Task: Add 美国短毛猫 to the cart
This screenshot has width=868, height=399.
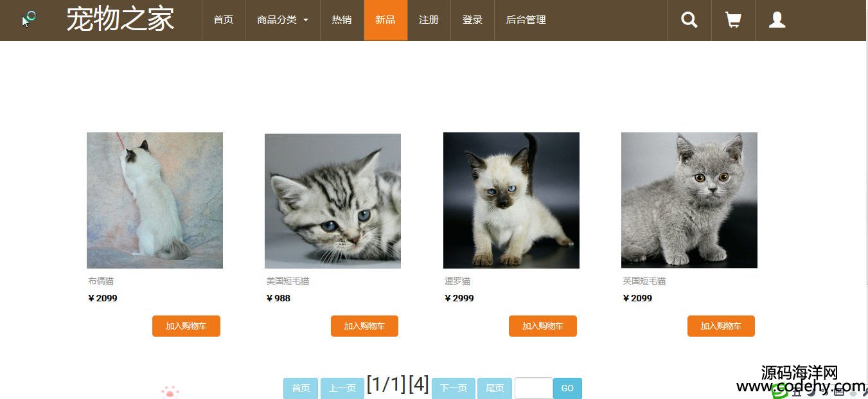Action: click(364, 326)
